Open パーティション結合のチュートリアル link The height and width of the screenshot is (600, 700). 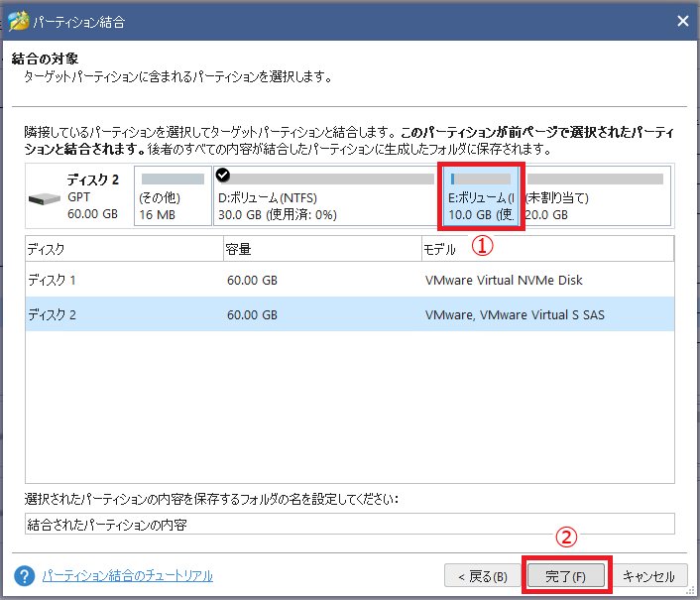(x=128, y=576)
